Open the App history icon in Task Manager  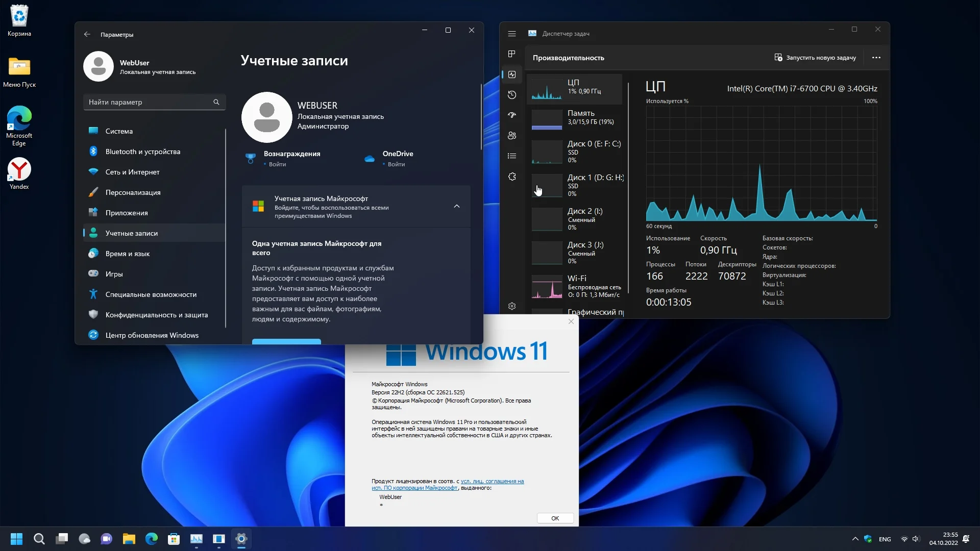(512, 95)
